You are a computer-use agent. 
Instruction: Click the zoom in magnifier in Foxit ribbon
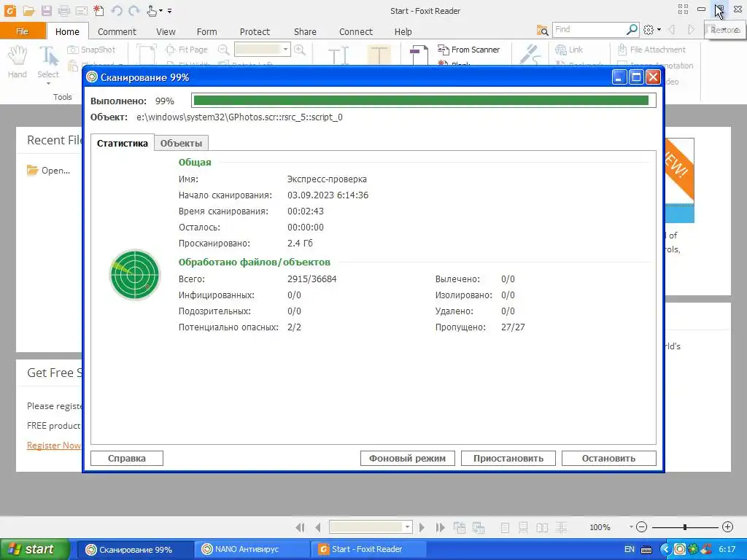coord(300,50)
